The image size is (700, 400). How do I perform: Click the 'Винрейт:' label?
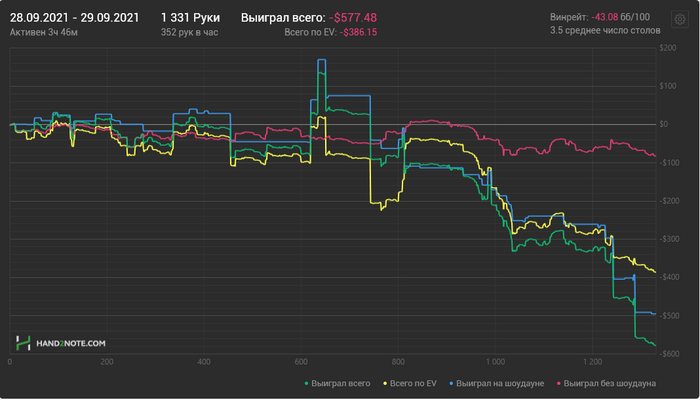point(569,17)
